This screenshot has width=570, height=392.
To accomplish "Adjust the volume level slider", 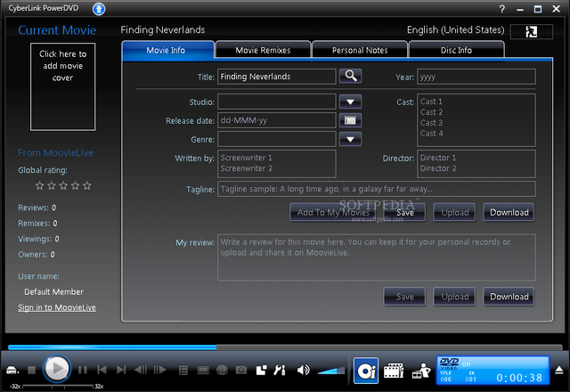I will (331, 371).
